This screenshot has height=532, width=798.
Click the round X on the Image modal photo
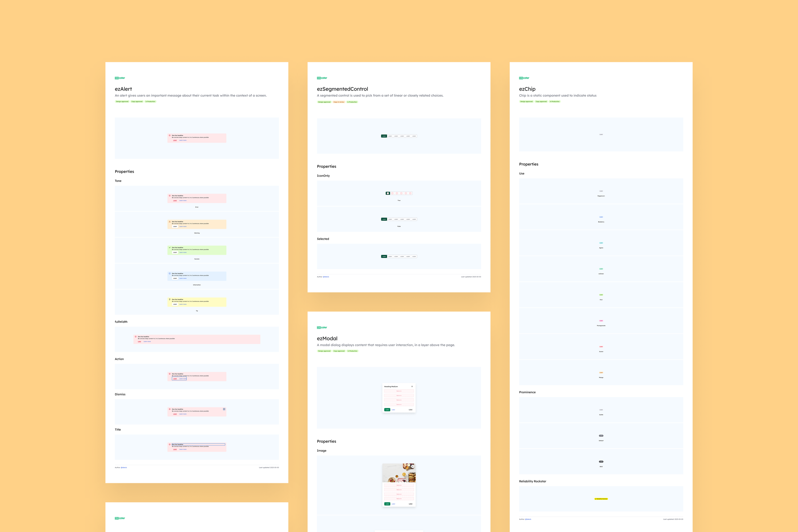click(x=413, y=467)
